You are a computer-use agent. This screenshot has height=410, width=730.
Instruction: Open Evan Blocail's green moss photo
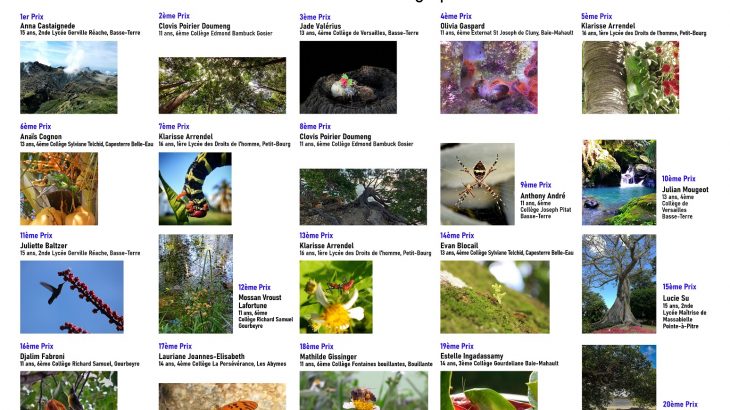495,297
